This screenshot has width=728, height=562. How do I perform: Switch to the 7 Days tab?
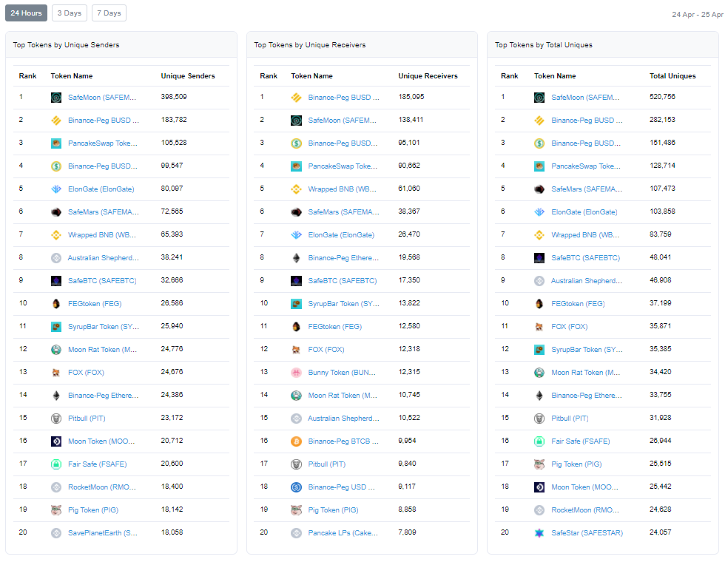click(109, 13)
